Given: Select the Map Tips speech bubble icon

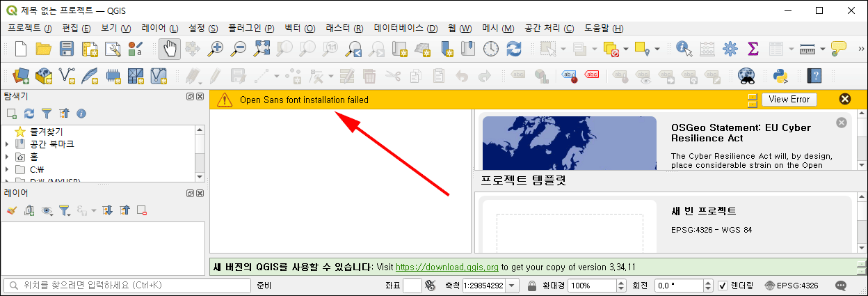Looking at the screenshot, I should point(839,49).
